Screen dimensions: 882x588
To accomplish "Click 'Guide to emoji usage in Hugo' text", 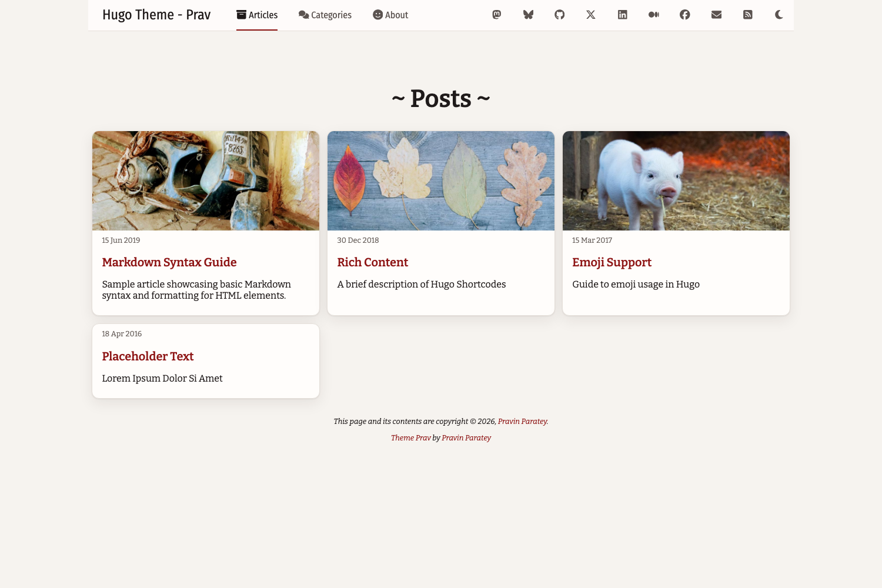I will click(x=636, y=284).
